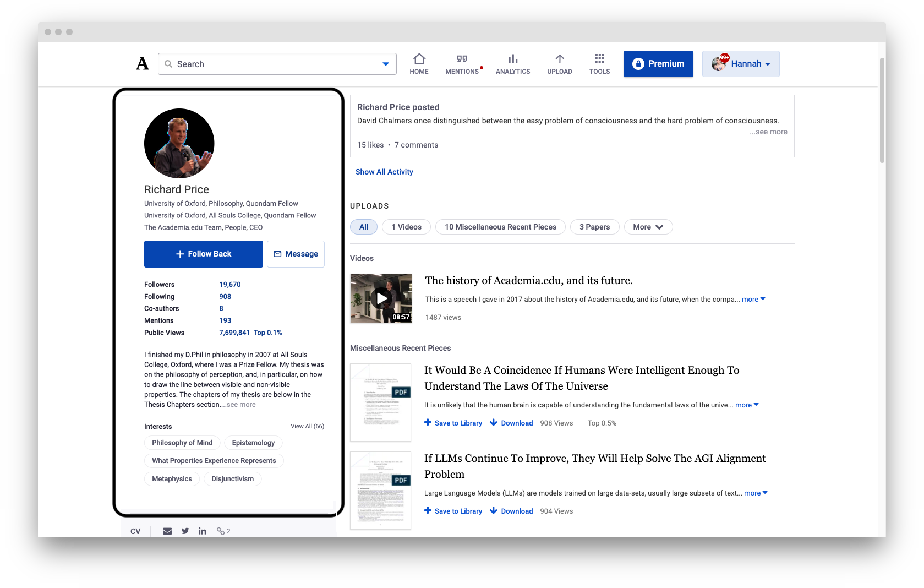Open Richard's LinkedIn via the LinkedIn icon

click(203, 530)
